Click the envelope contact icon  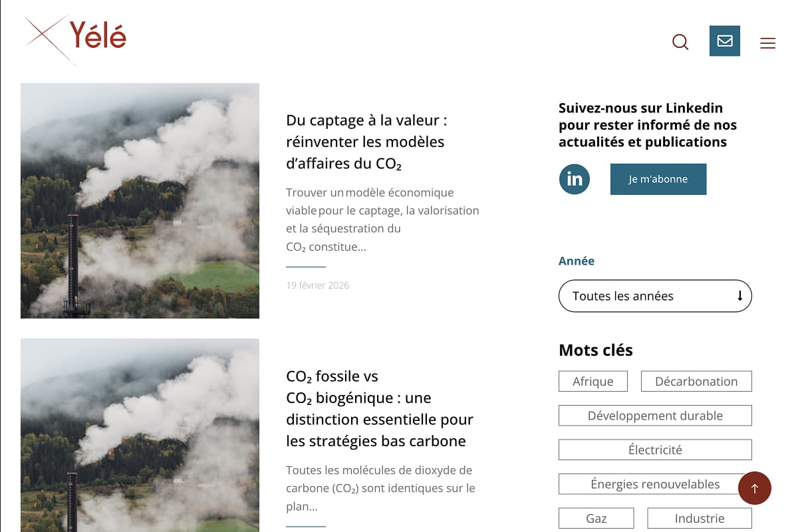(724, 41)
